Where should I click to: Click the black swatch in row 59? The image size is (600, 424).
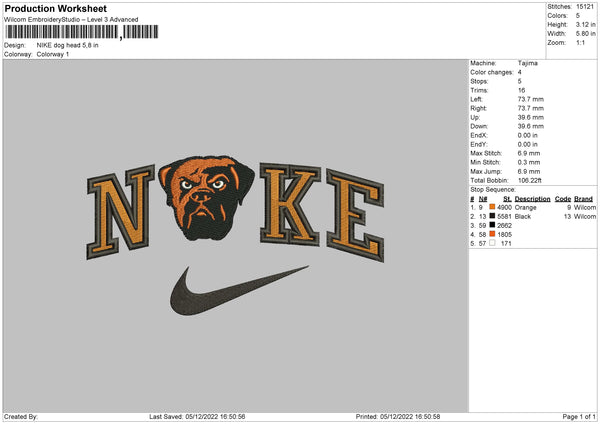pos(492,225)
